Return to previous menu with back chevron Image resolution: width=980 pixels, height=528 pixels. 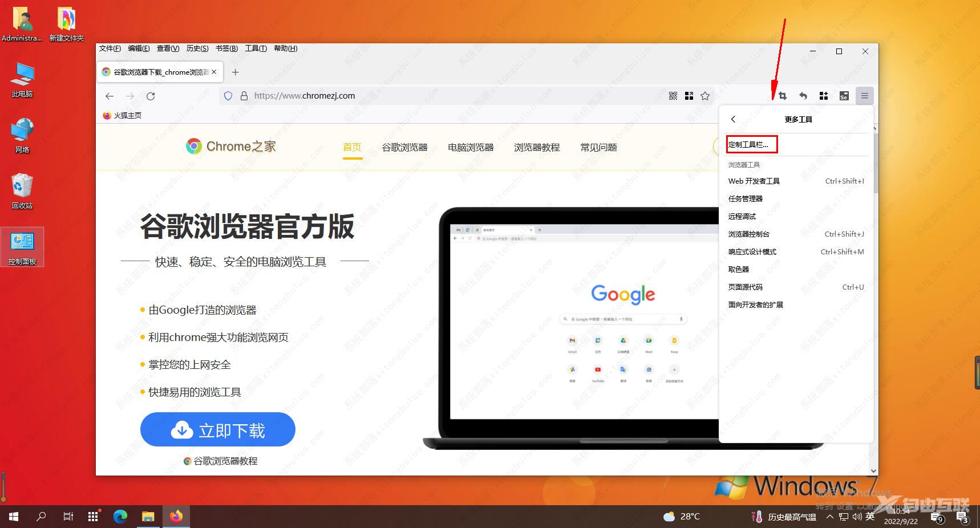pyautogui.click(x=734, y=119)
